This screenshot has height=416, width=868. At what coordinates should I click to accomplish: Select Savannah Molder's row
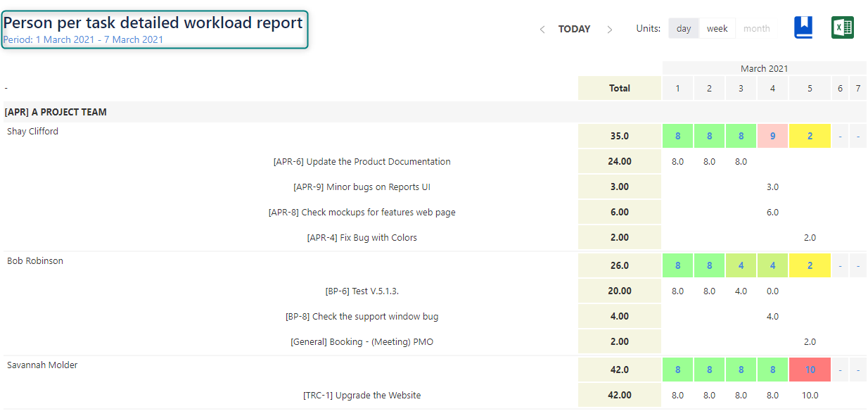coord(42,365)
